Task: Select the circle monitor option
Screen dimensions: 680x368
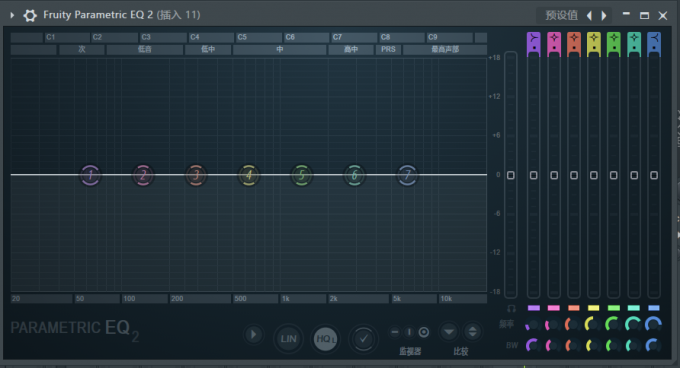Action: [x=424, y=332]
